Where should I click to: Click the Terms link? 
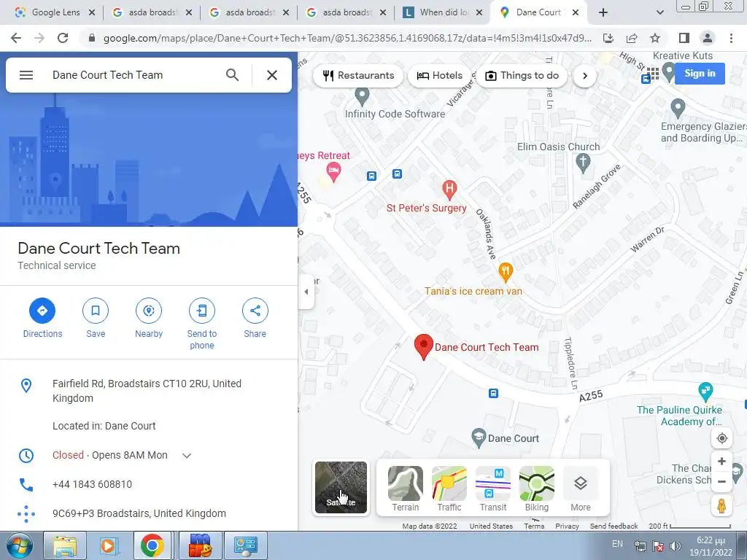pyautogui.click(x=534, y=526)
